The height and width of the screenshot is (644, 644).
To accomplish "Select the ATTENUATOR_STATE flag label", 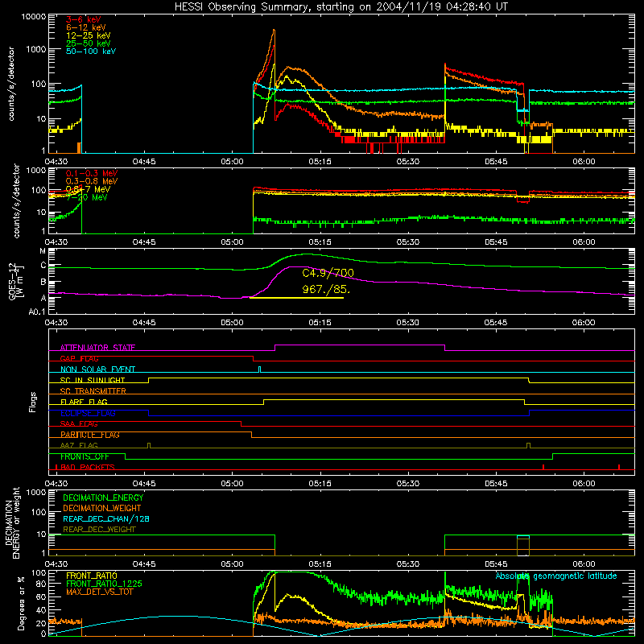I will click(97, 348).
